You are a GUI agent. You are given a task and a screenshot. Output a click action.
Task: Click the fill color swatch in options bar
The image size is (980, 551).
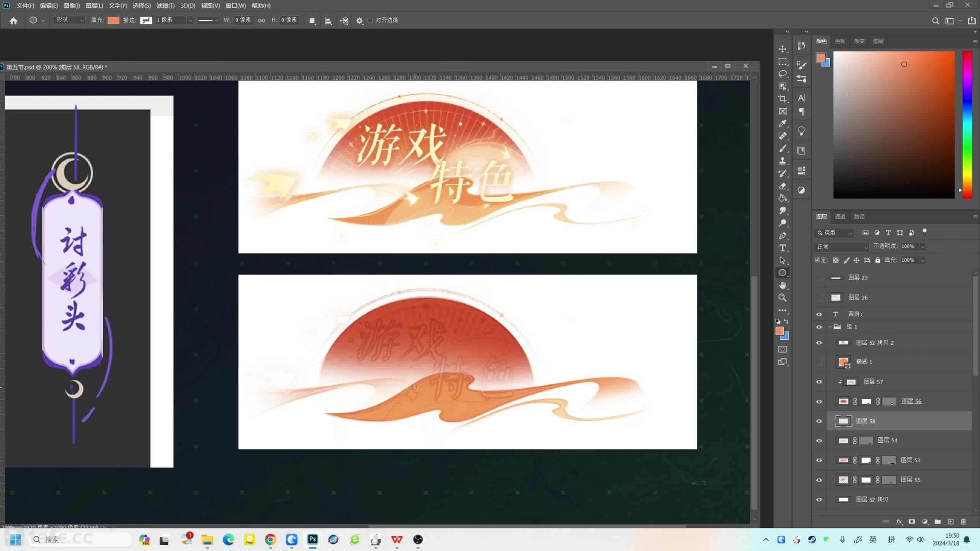tap(113, 20)
